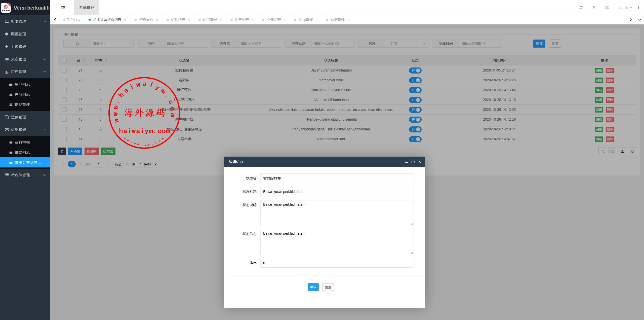This screenshot has height=320, width=644.
Task: Click the 添加 button below table
Action: [75, 151]
